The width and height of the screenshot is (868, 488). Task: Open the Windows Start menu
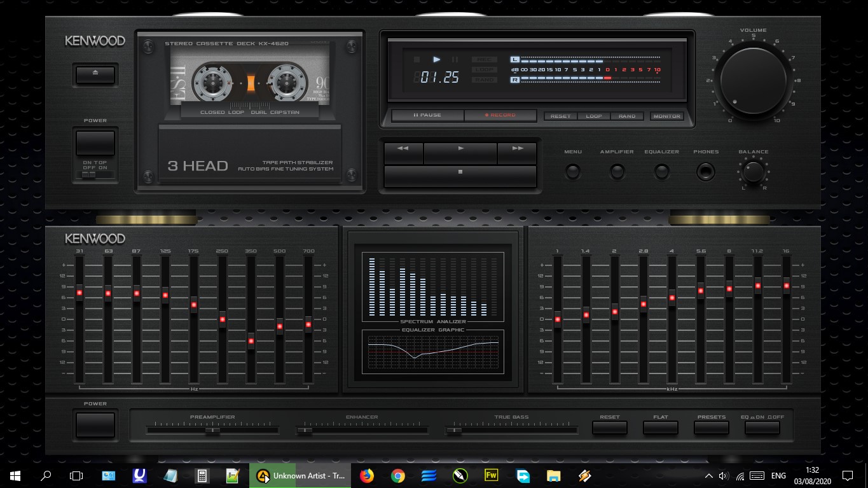pyautogui.click(x=15, y=475)
